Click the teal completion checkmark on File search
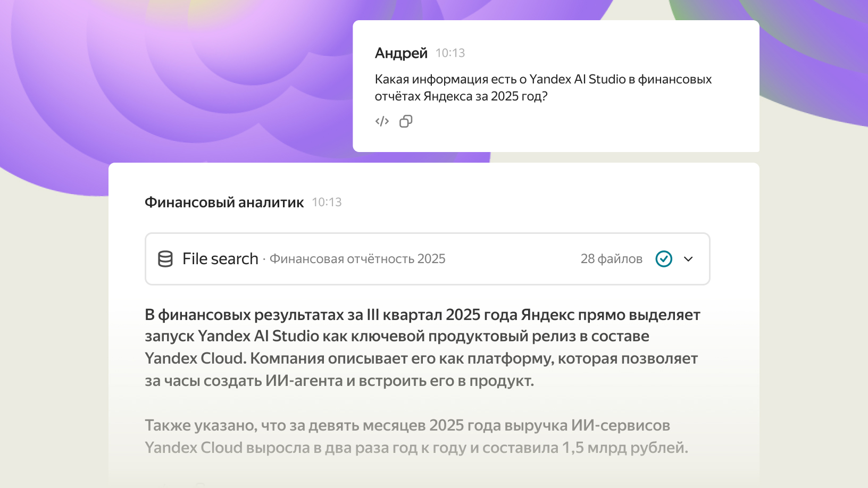 (x=663, y=259)
